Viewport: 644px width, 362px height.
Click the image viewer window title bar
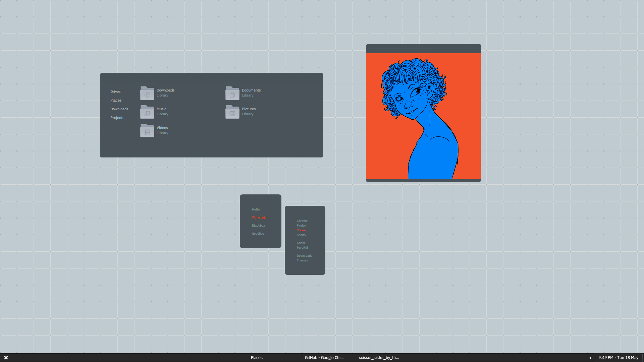423,49
